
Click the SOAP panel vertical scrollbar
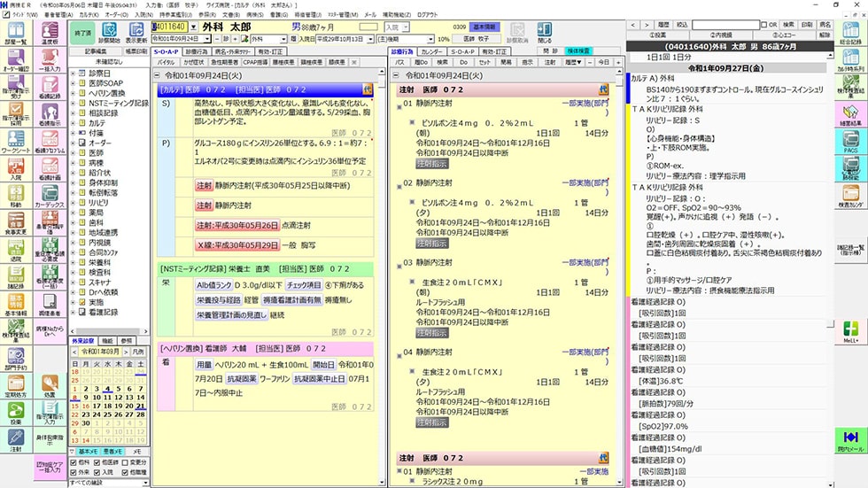click(382, 276)
